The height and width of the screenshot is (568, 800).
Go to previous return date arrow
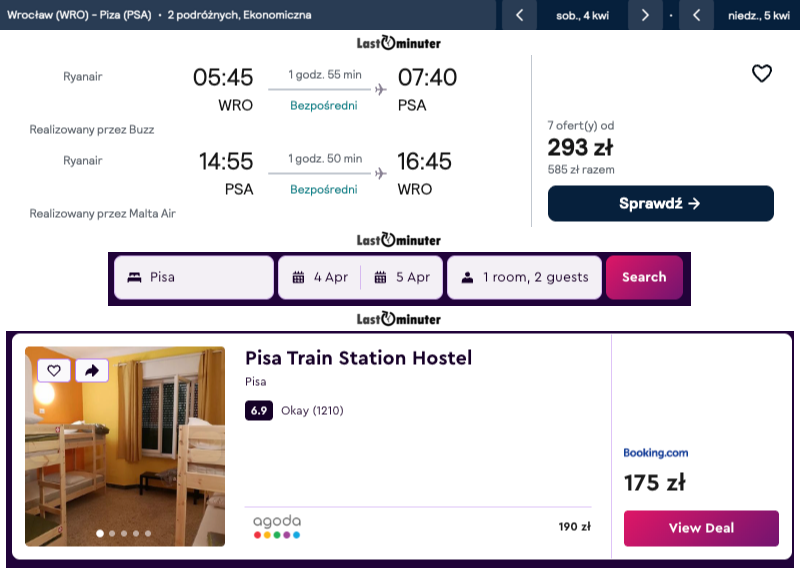coord(695,15)
